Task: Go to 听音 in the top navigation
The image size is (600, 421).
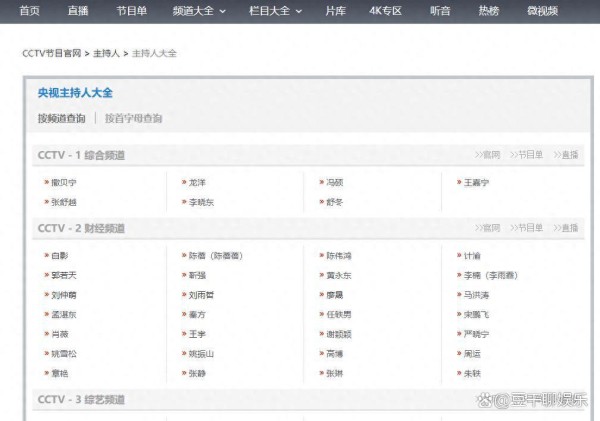Action: point(440,11)
